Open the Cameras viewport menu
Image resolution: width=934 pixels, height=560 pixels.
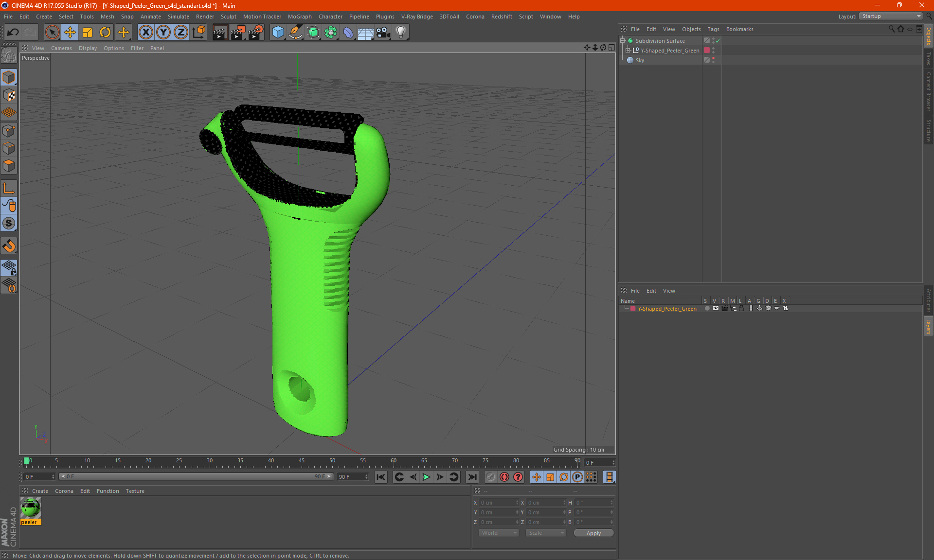coord(61,48)
